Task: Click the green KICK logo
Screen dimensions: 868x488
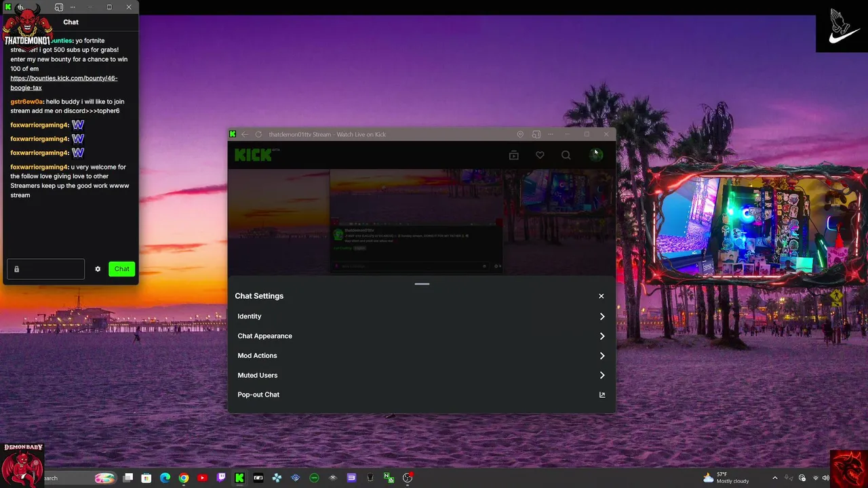Action: (253, 155)
